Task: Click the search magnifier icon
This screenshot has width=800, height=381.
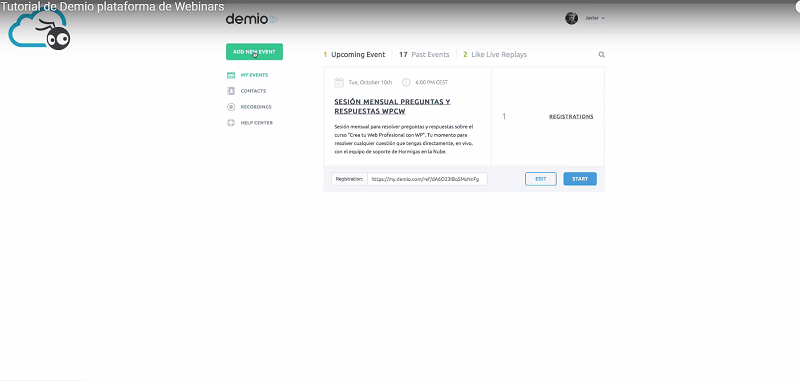Action: click(x=602, y=55)
